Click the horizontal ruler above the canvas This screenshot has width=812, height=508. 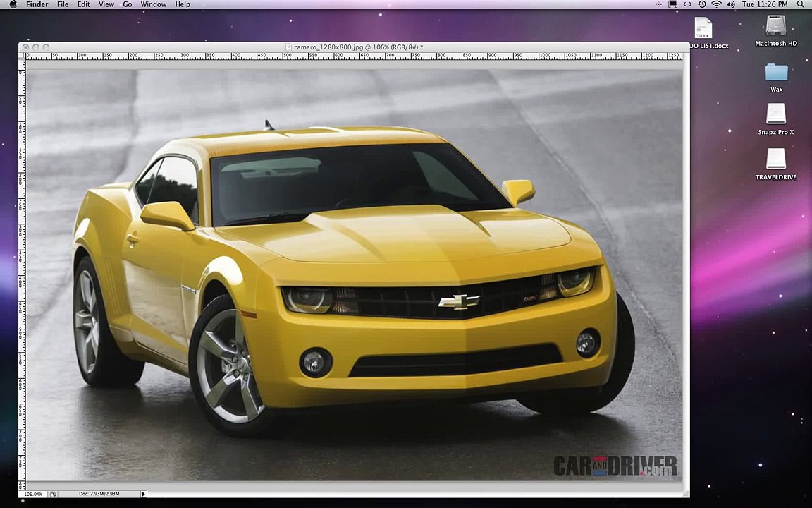click(355, 56)
